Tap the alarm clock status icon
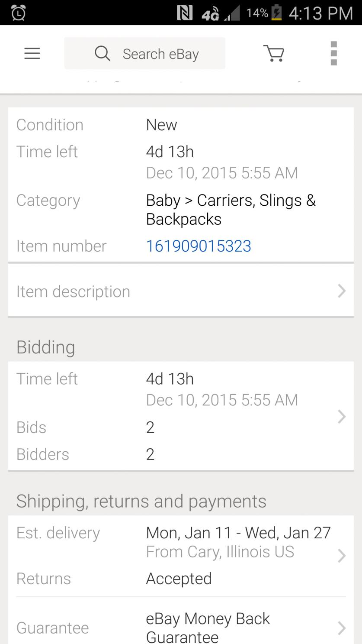Viewport: 362px width, 644px height. pos(18,13)
